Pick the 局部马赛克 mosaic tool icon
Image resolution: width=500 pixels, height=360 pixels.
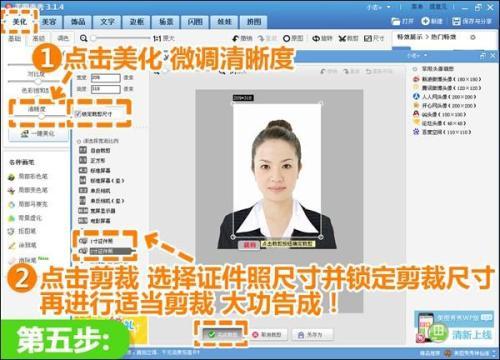[12, 204]
